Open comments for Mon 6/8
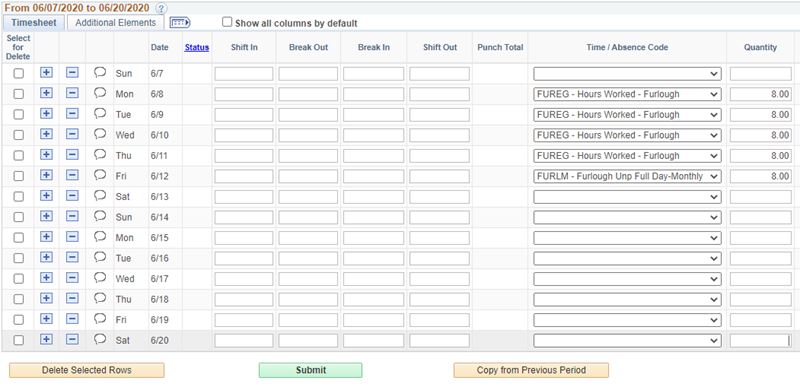 coord(100,93)
